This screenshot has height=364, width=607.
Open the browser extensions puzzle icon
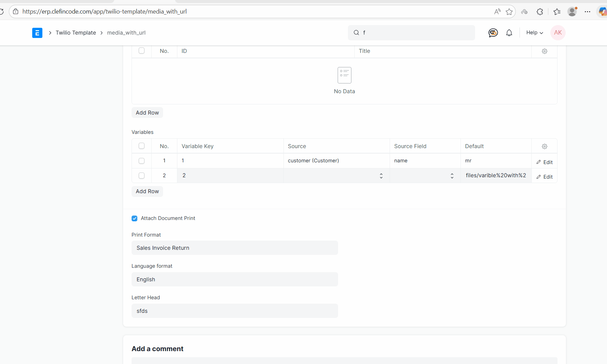coord(540,12)
